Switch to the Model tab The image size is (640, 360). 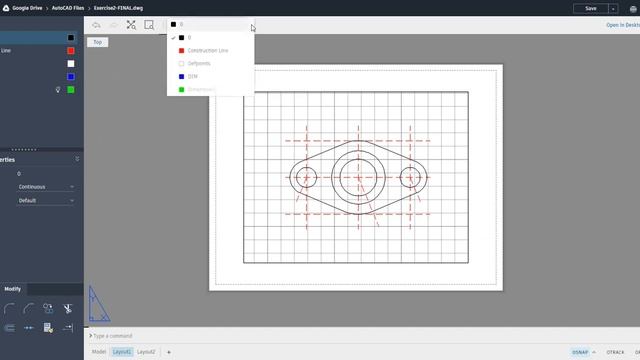point(99,352)
